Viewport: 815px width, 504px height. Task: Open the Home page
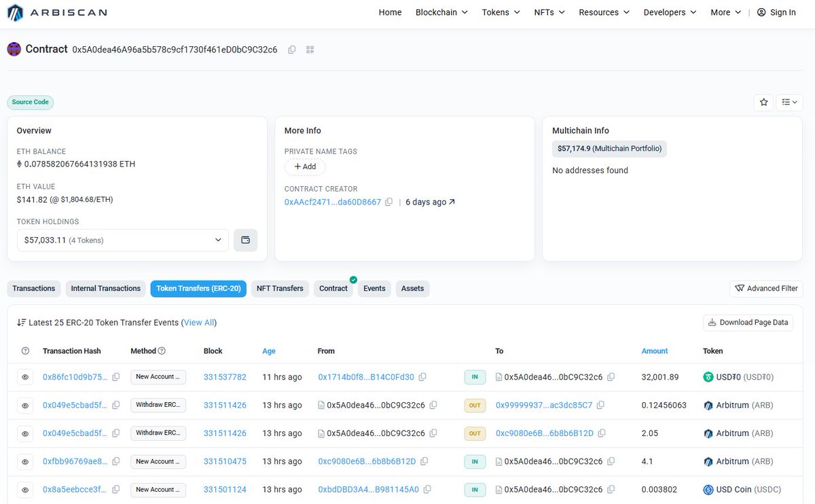(390, 12)
